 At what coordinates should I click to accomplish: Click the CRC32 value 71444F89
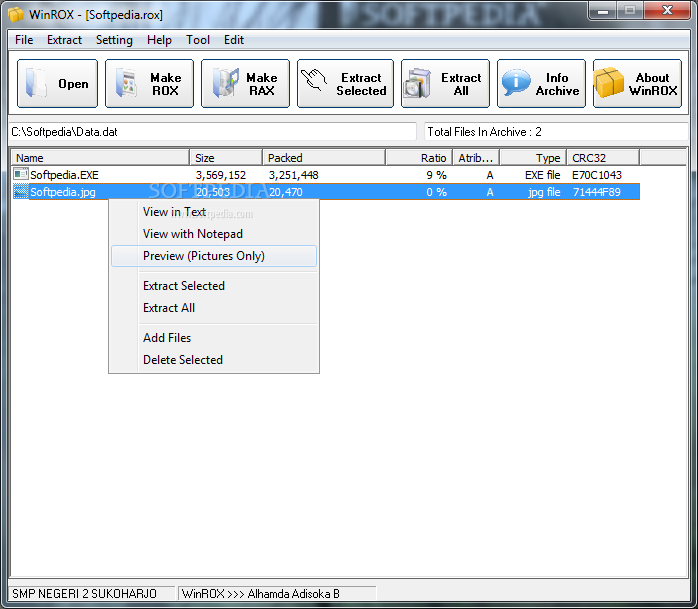(597, 192)
